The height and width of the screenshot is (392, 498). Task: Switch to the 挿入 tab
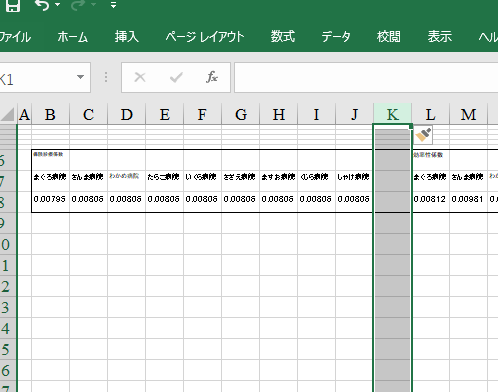[126, 37]
